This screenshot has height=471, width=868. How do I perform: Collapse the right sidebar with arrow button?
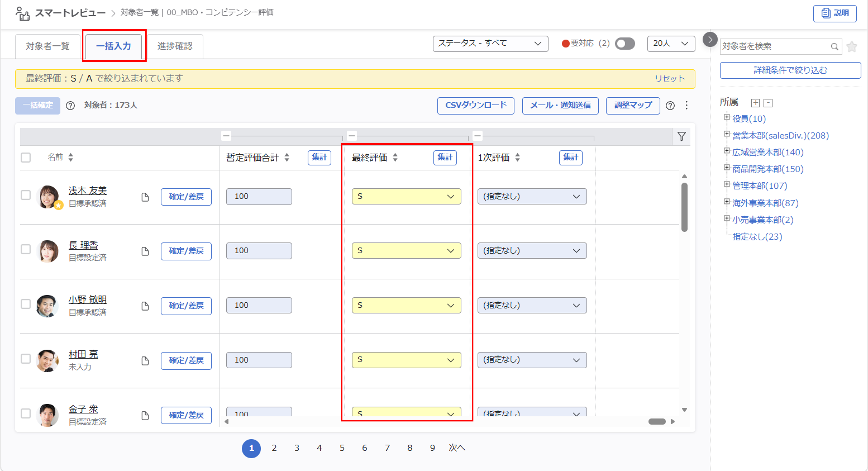click(710, 40)
